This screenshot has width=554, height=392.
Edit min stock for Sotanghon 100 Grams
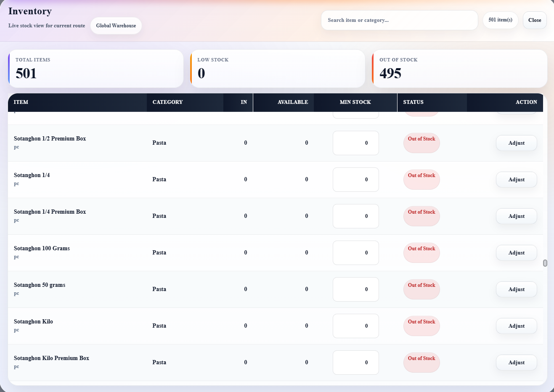point(356,253)
